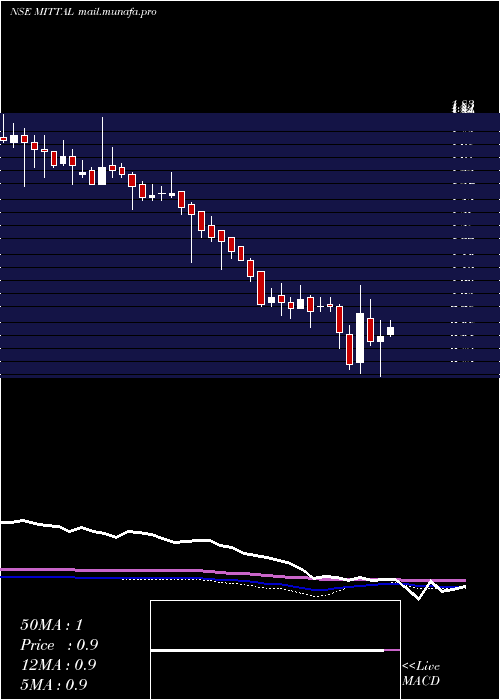Select the 50MA : 1 legend label

pos(52,625)
